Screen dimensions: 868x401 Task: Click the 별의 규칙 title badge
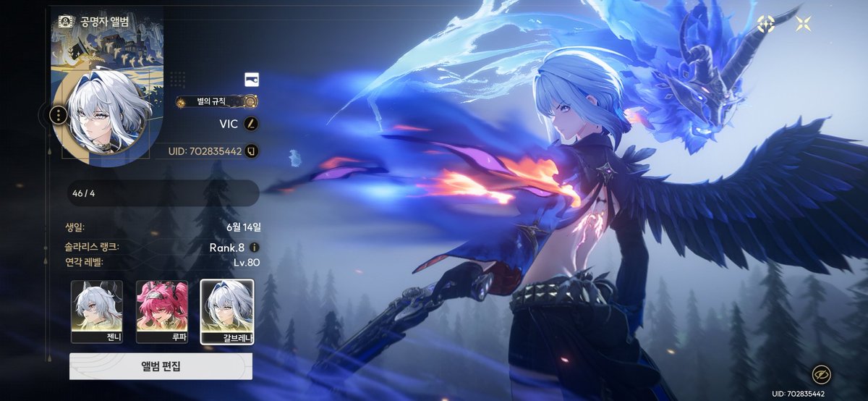tap(217, 101)
